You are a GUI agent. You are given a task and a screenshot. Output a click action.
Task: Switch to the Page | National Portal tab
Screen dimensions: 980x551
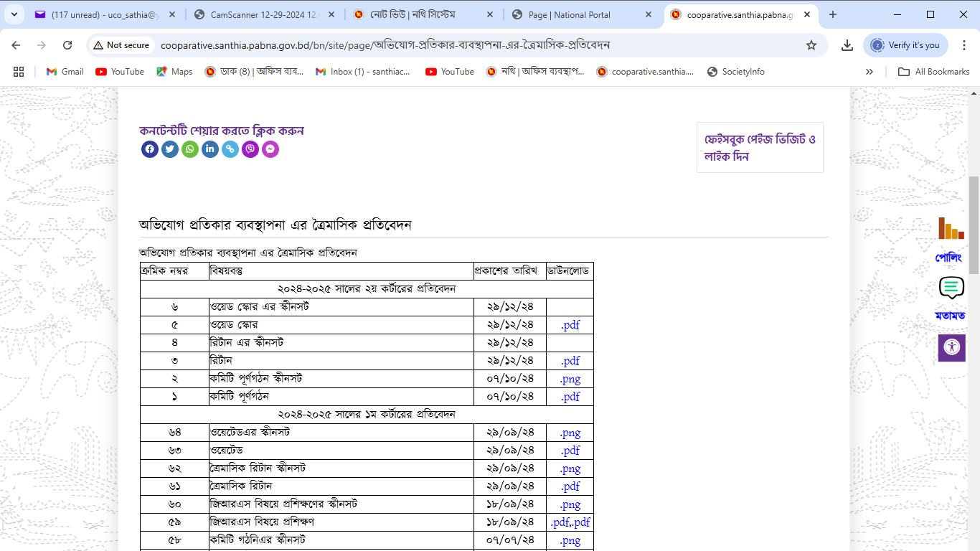tap(580, 14)
